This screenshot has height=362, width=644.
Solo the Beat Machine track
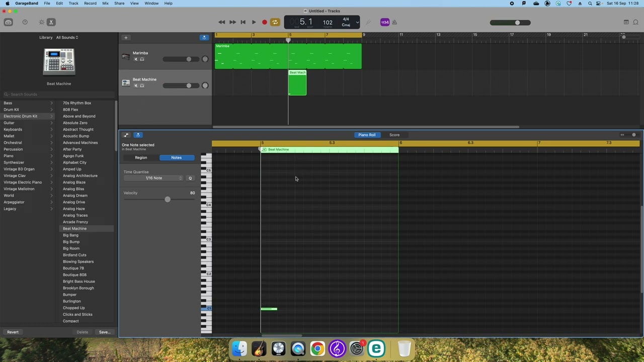point(142,85)
